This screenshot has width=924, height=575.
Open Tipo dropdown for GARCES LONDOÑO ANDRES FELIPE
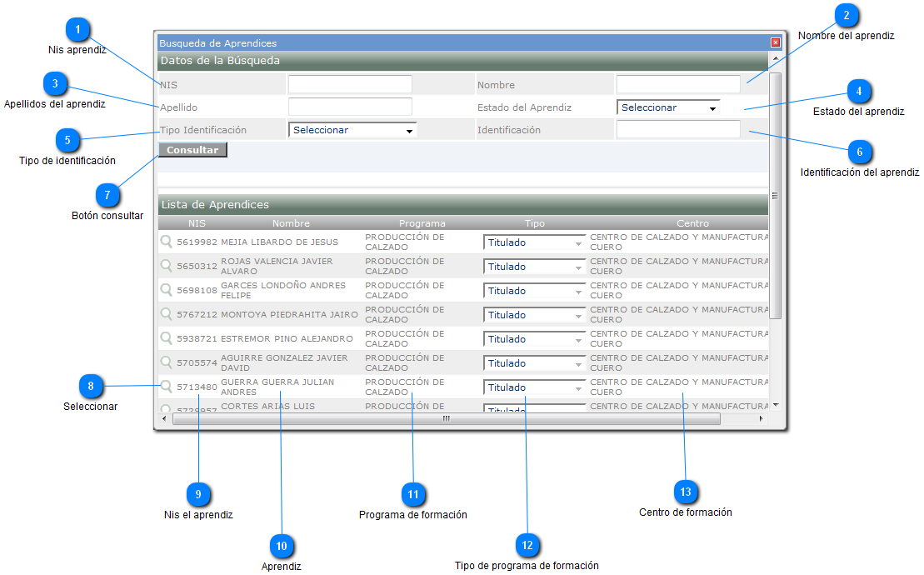click(x=534, y=291)
